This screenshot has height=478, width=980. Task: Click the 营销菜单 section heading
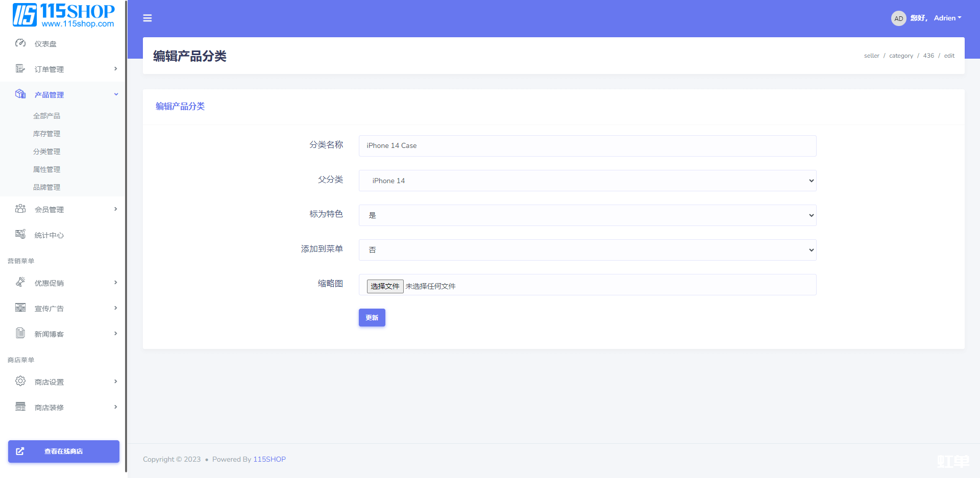coord(21,261)
